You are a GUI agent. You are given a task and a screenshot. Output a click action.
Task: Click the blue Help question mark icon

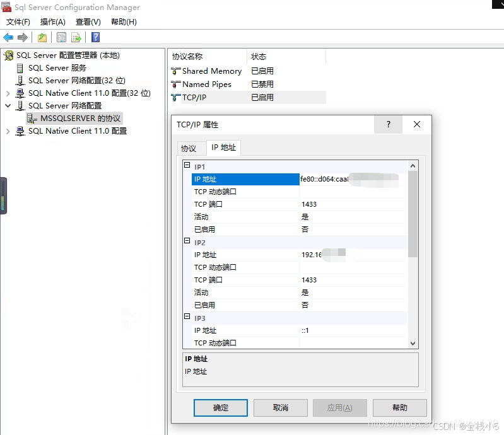95,38
